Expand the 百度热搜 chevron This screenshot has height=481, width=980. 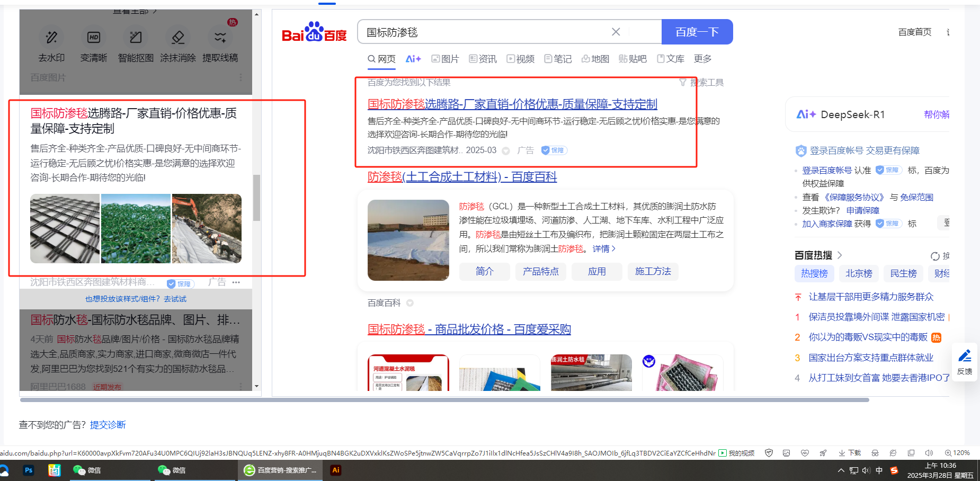(x=840, y=255)
